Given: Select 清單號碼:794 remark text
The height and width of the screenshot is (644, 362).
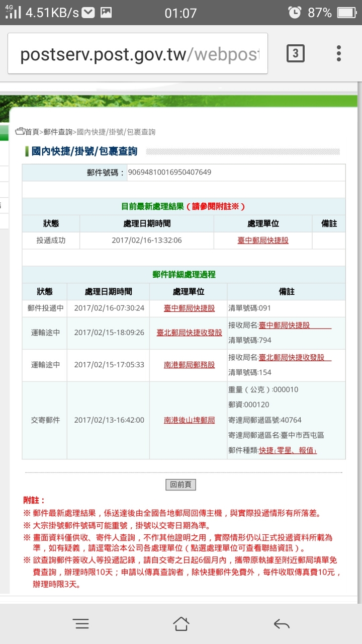Looking at the screenshot, I should click(x=249, y=340).
